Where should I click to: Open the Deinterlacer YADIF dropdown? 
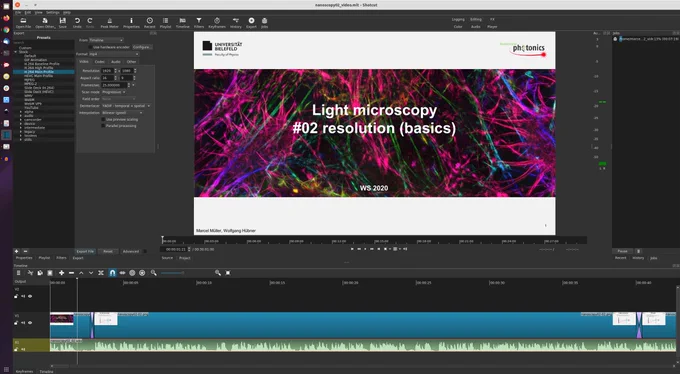coord(126,106)
